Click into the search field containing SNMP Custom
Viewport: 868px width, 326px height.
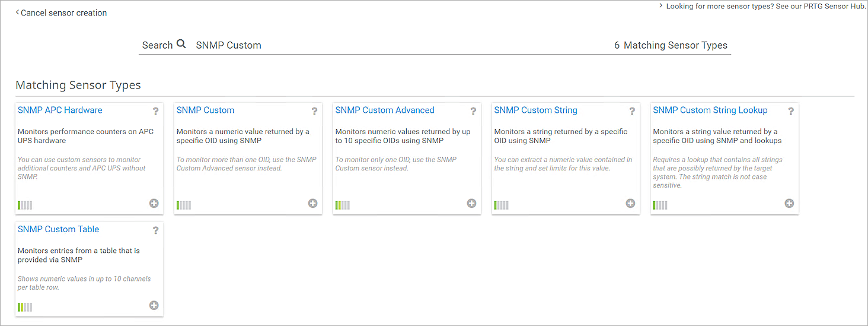(x=385, y=45)
